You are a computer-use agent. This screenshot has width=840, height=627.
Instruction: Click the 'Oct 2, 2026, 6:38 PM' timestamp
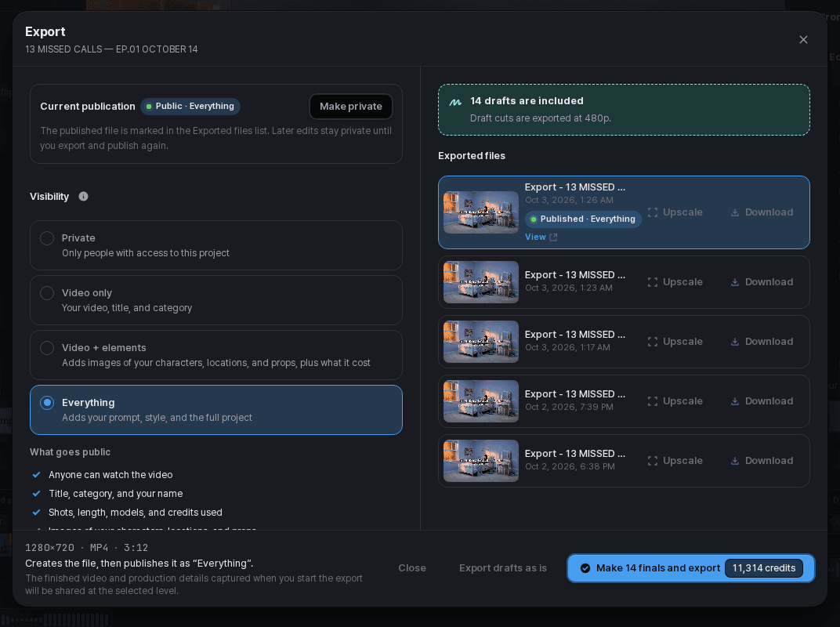pyautogui.click(x=570, y=466)
